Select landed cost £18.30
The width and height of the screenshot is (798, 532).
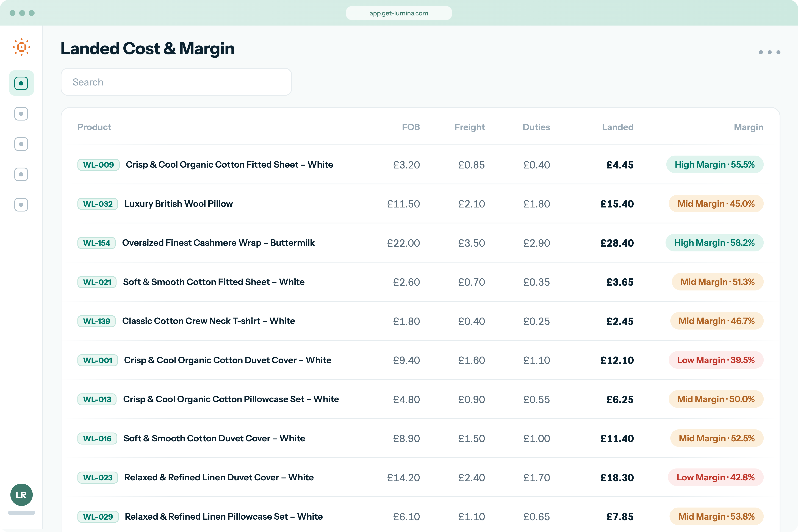[617, 478]
